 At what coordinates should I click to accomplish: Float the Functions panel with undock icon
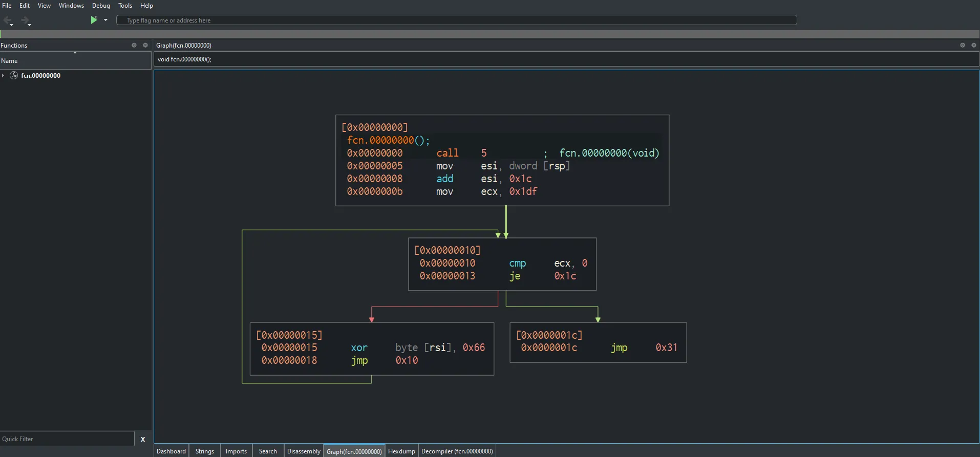134,45
